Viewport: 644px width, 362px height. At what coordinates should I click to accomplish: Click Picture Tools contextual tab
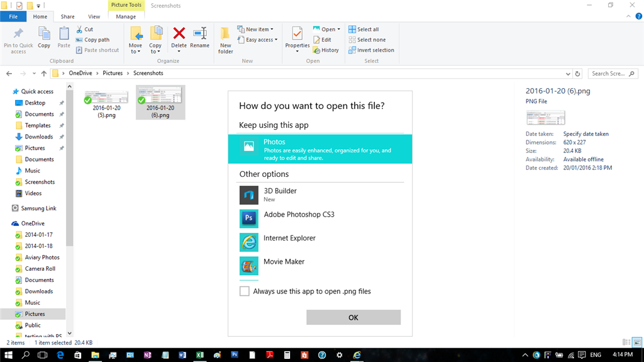click(126, 5)
